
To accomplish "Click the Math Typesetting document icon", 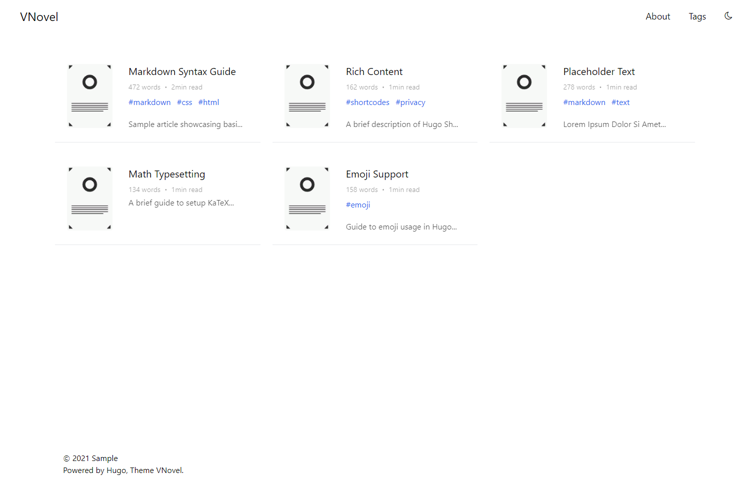I will (90, 198).
